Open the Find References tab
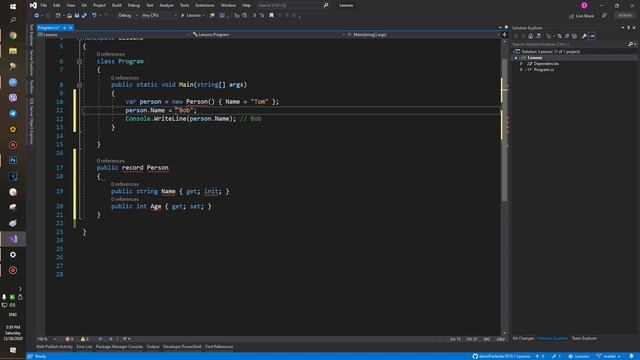The image size is (640, 360). tap(219, 347)
